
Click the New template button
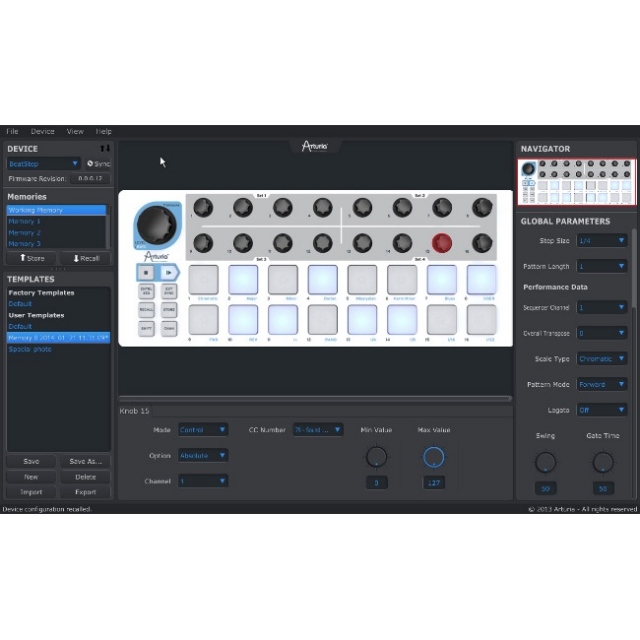coord(31,477)
